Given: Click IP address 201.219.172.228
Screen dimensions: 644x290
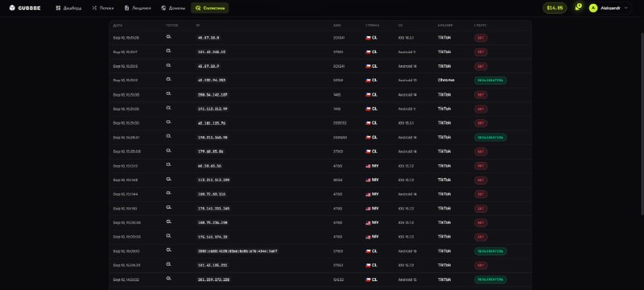Looking at the screenshot, I should click(213, 280).
